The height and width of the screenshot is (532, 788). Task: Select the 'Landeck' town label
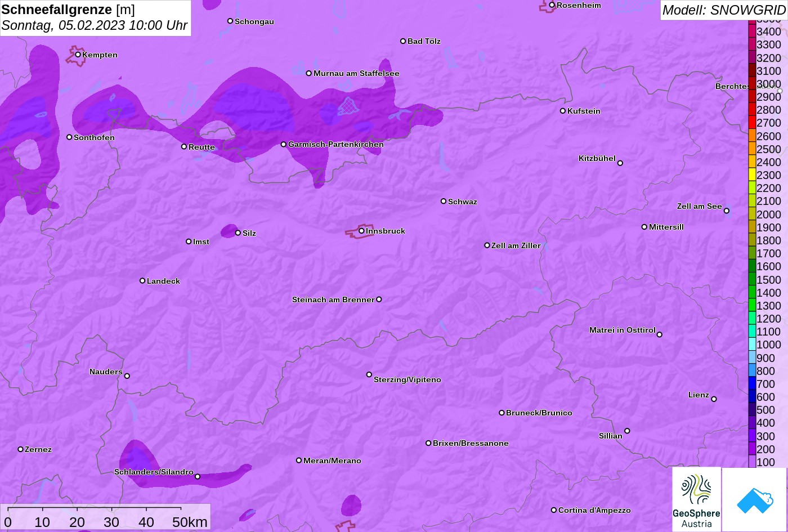click(163, 281)
